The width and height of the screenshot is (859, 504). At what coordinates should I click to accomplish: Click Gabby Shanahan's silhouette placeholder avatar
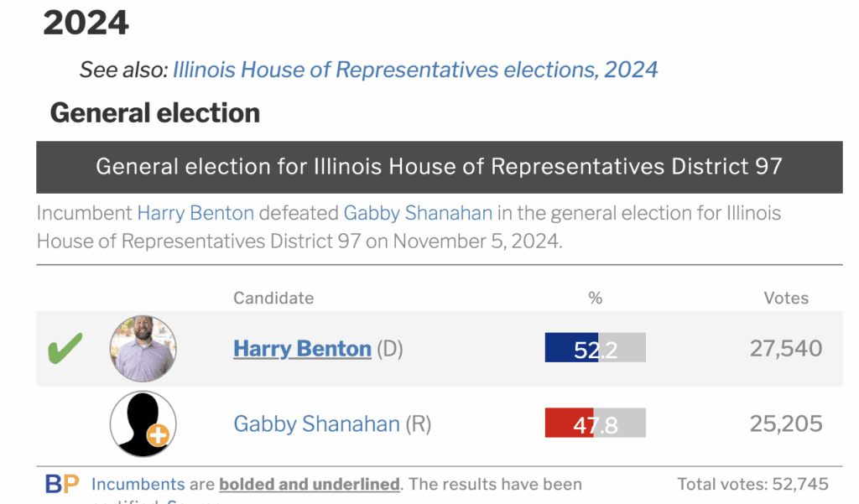(x=139, y=421)
